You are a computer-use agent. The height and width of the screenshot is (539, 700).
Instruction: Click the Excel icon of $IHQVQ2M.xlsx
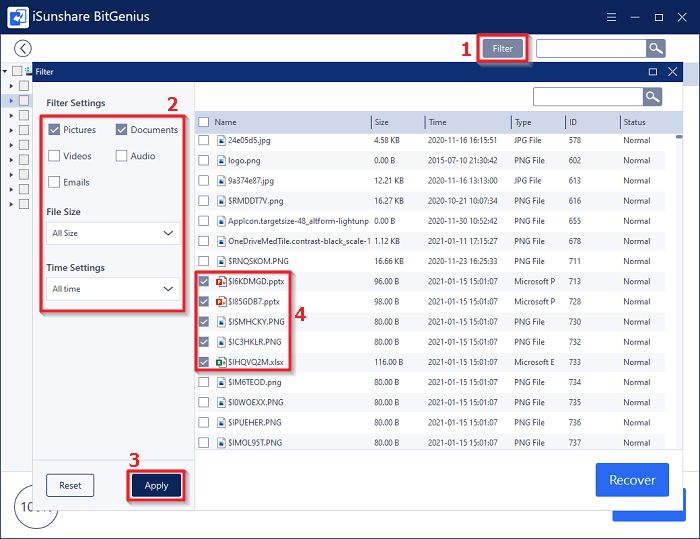(x=221, y=362)
